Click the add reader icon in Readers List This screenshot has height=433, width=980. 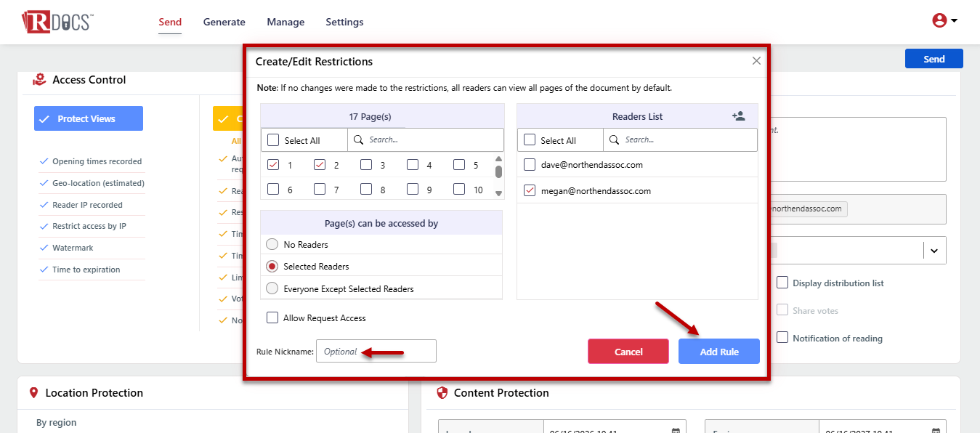coord(739,116)
